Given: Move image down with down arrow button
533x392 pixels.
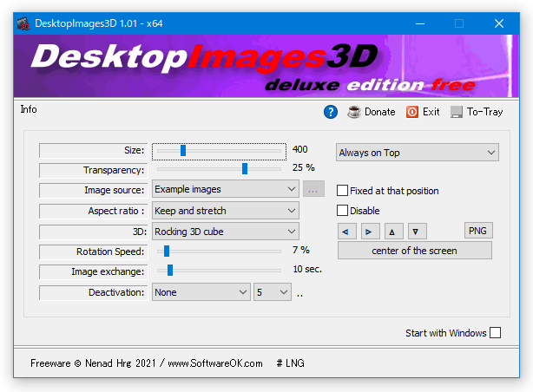Looking at the screenshot, I should coord(417,232).
